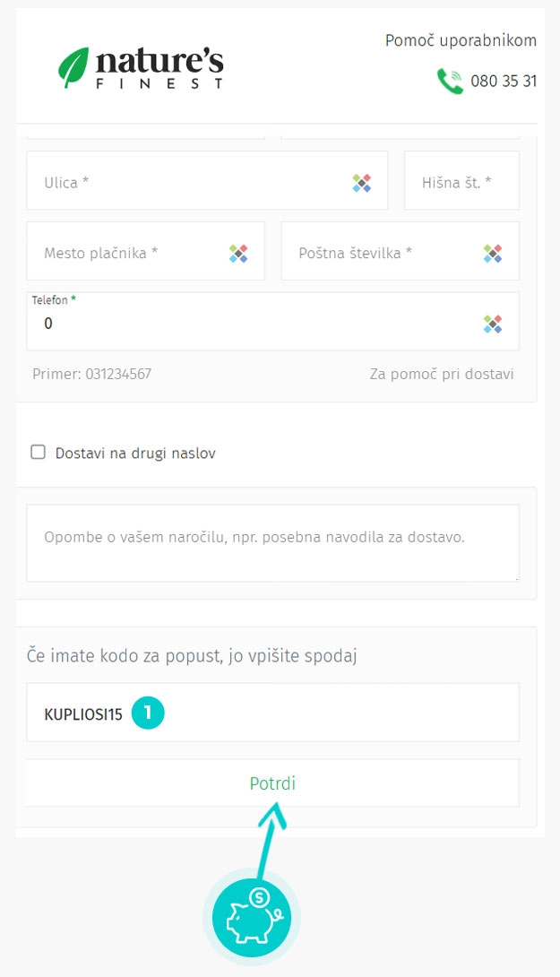Image resolution: width=560 pixels, height=977 pixels.
Task: Focus the Hišna št. input field
Action: click(x=461, y=182)
